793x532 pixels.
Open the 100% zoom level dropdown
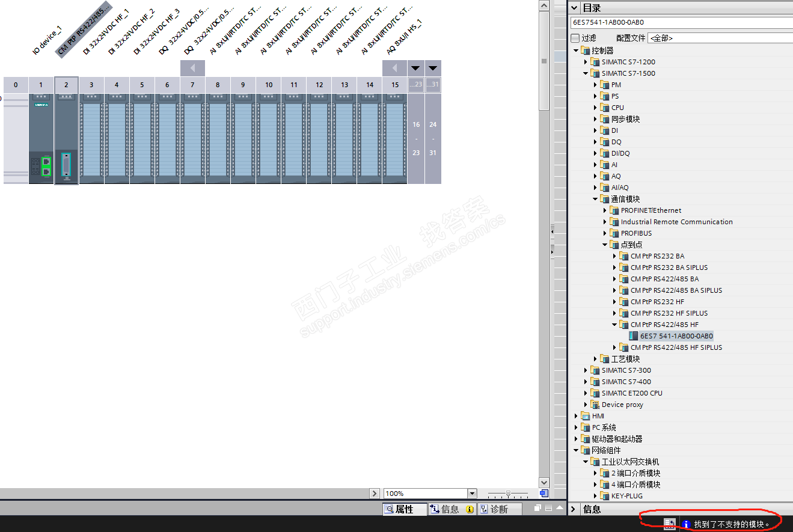click(x=472, y=494)
